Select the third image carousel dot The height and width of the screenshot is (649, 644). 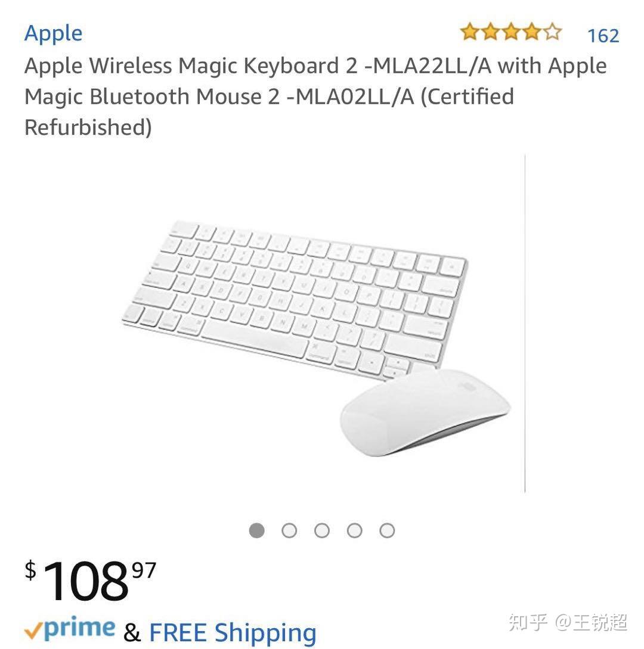tap(322, 530)
